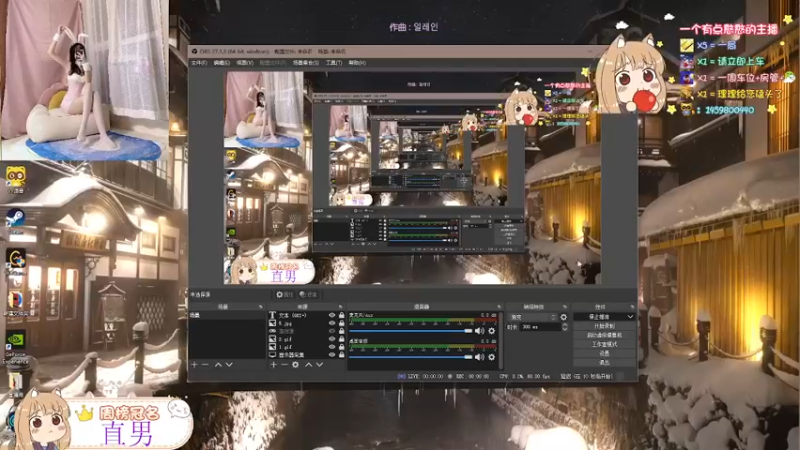Add a new scene with the plus icon
Viewport: 800px width, 450px height.
[x=194, y=365]
